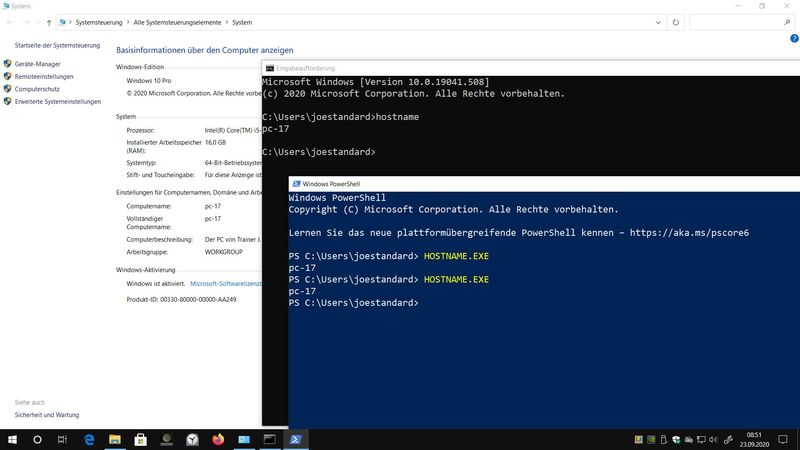Launch Firefox from the taskbar
Screen dimensions: 800x450
pos(218,439)
